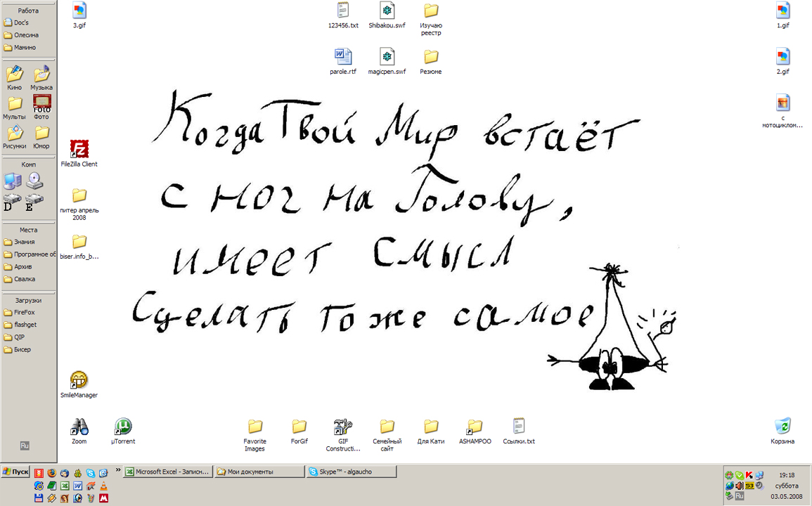The width and height of the screenshot is (812, 506).
Task: Click the Skype quick launch icon
Action: (x=91, y=474)
